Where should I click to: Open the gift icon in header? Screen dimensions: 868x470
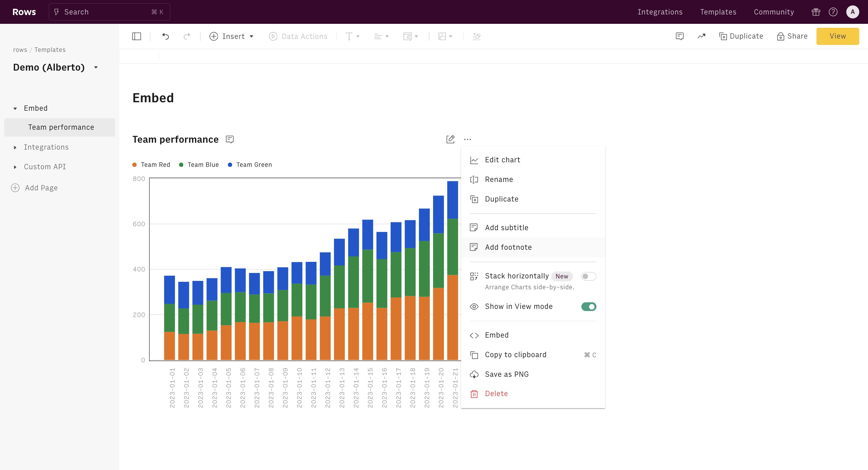coord(816,12)
